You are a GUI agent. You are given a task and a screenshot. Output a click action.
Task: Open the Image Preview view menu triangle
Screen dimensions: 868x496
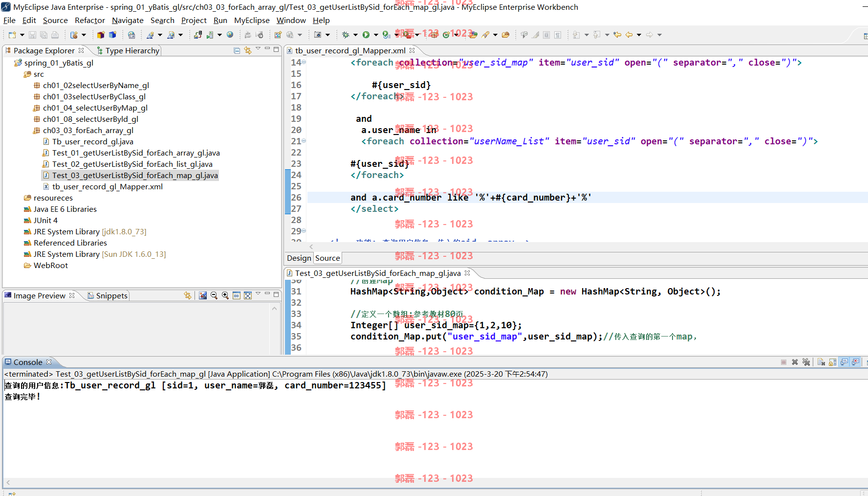[258, 294]
